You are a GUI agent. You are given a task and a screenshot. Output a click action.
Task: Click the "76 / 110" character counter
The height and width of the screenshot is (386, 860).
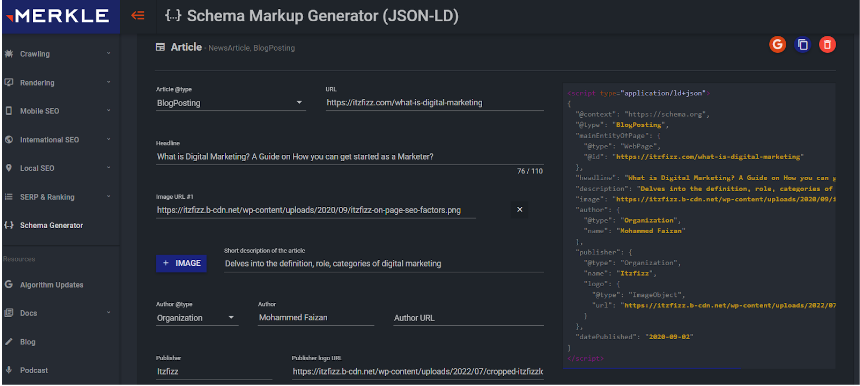pos(529,171)
